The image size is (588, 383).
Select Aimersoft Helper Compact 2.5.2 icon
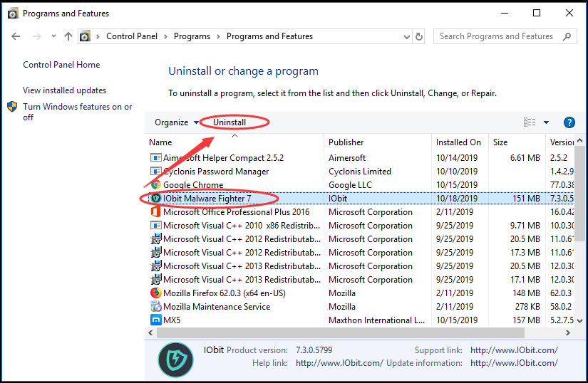tap(155, 157)
